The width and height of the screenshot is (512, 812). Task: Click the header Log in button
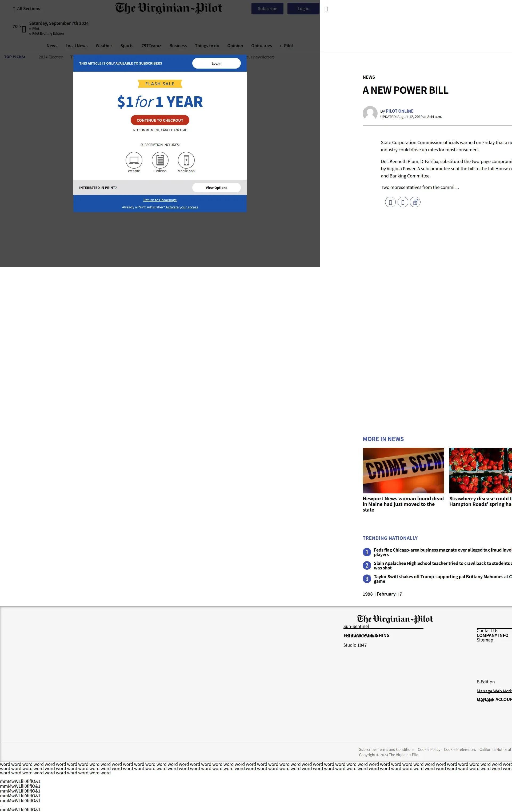(303, 9)
